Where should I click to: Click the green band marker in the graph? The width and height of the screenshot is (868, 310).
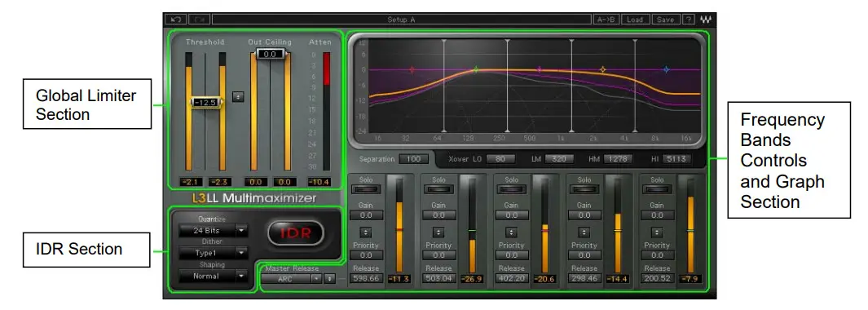click(x=475, y=70)
